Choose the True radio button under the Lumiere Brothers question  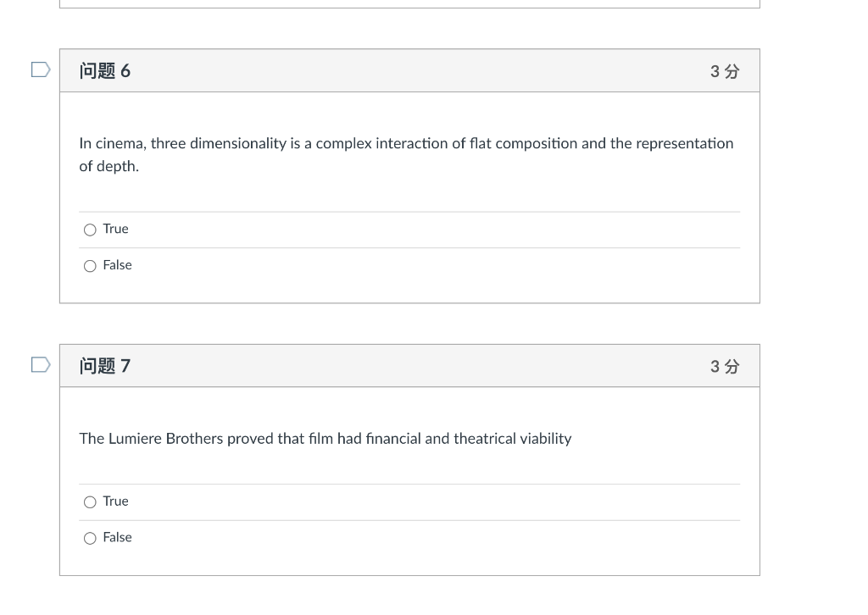click(x=90, y=502)
